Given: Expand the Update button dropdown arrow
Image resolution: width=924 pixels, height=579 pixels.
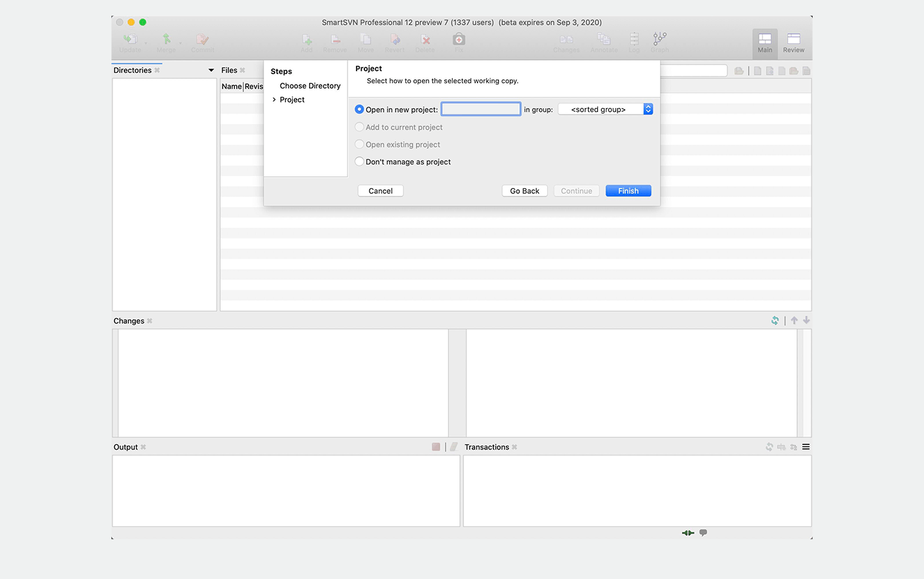Looking at the screenshot, I should 146,43.
